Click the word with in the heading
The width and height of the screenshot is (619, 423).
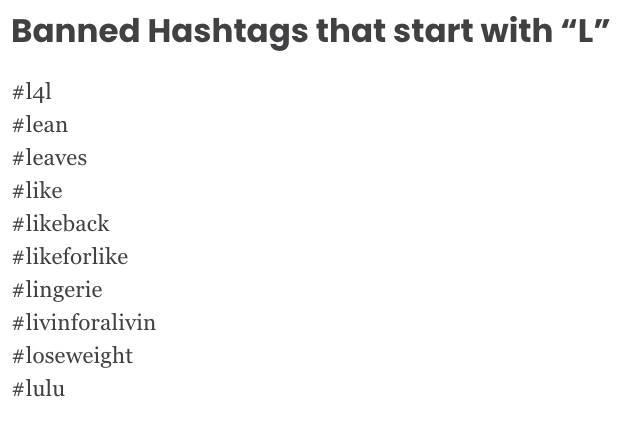pos(517,31)
